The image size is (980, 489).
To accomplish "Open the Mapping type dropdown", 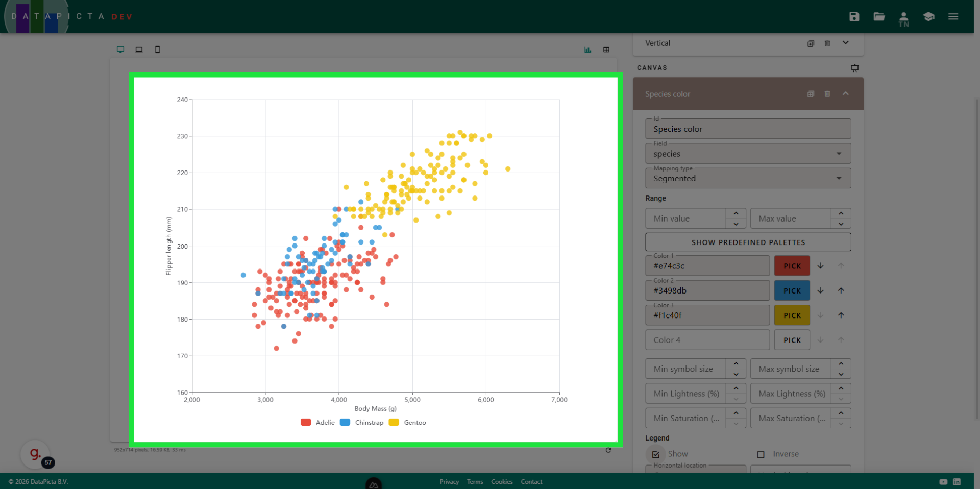I will pos(748,178).
